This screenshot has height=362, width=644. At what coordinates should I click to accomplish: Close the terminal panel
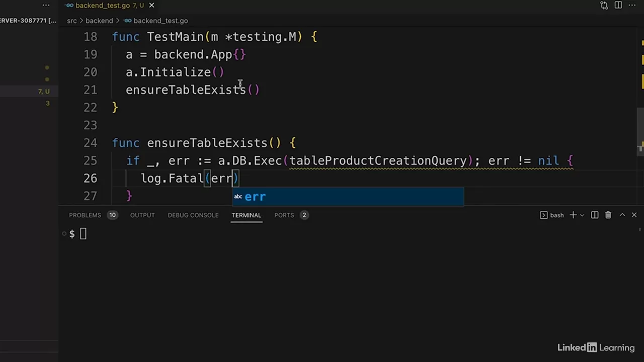click(x=634, y=215)
